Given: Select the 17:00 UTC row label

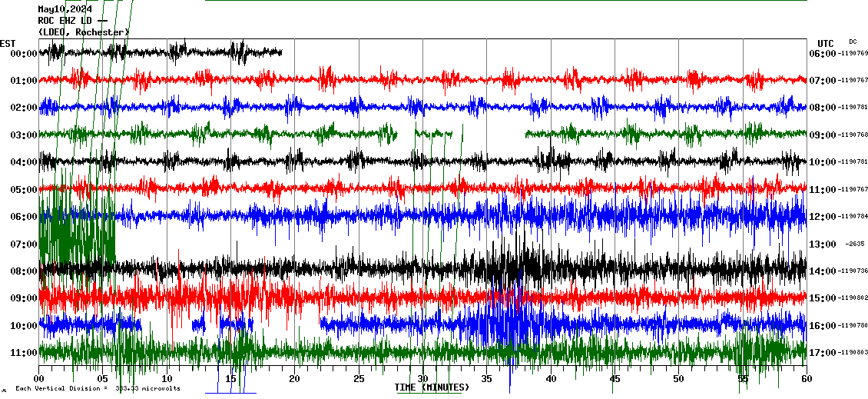Looking at the screenshot, I should pos(822,353).
